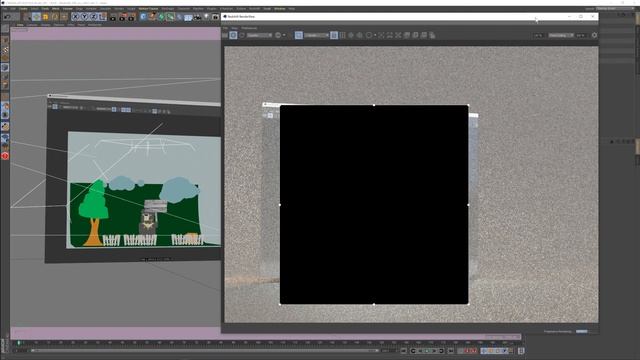Open the Window menu
The height and width of the screenshot is (360, 640).
pos(280,9)
